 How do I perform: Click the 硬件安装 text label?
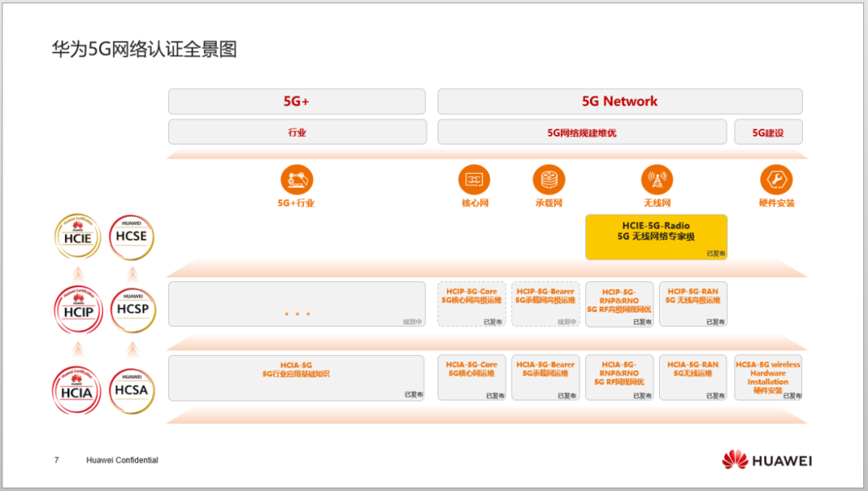(x=776, y=203)
